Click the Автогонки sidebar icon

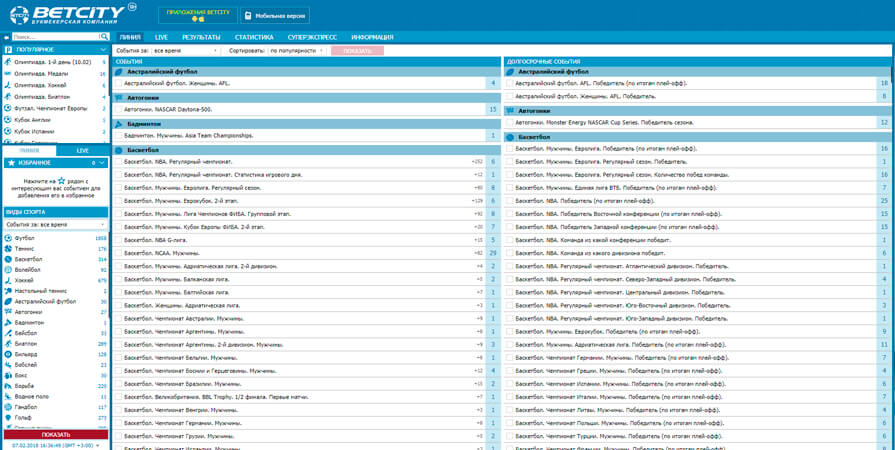[8, 312]
